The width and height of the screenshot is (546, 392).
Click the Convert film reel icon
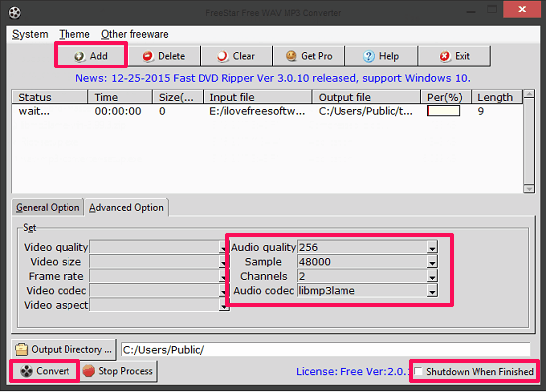click(x=26, y=371)
